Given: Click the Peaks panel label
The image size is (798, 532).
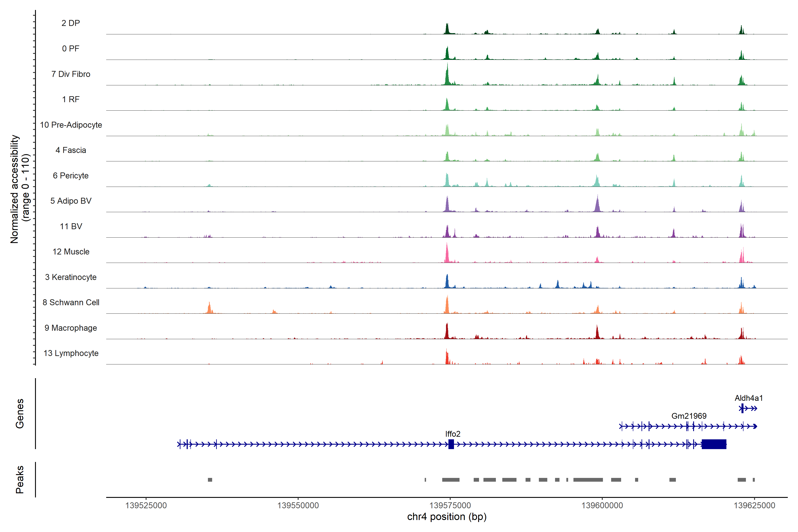Looking at the screenshot, I should click(20, 479).
